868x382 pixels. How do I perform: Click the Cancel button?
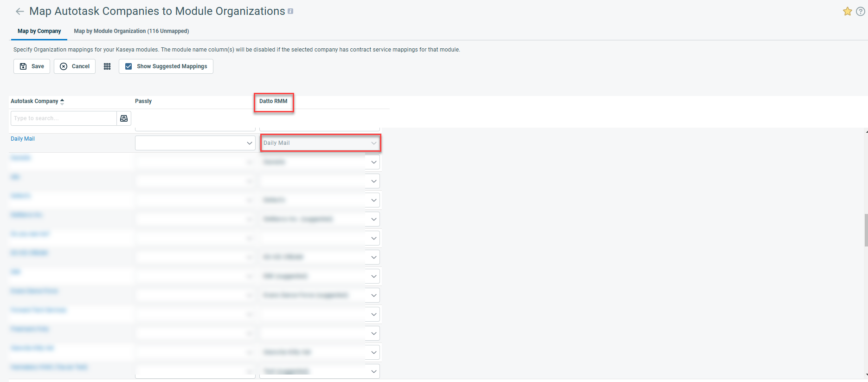point(75,66)
